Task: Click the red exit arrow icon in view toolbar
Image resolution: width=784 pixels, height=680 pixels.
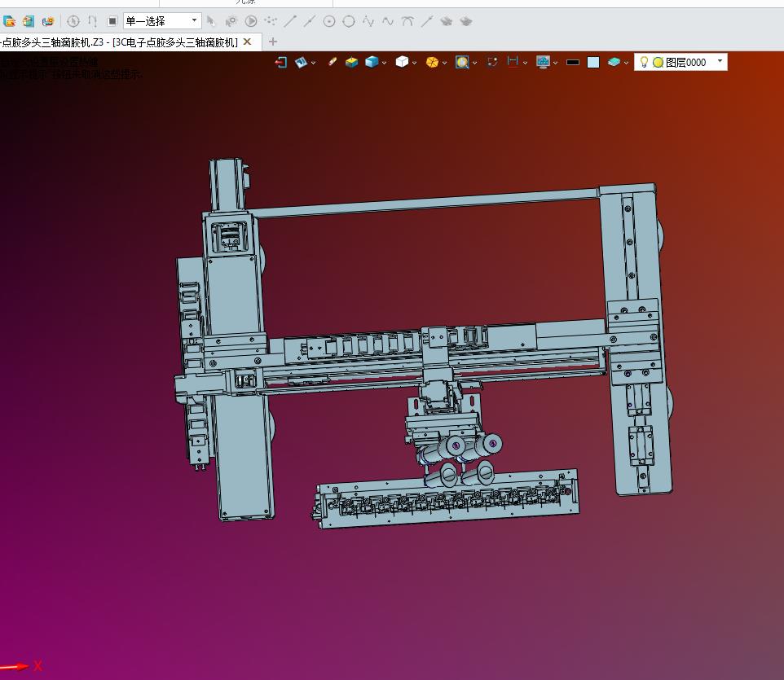Action: coord(281,62)
